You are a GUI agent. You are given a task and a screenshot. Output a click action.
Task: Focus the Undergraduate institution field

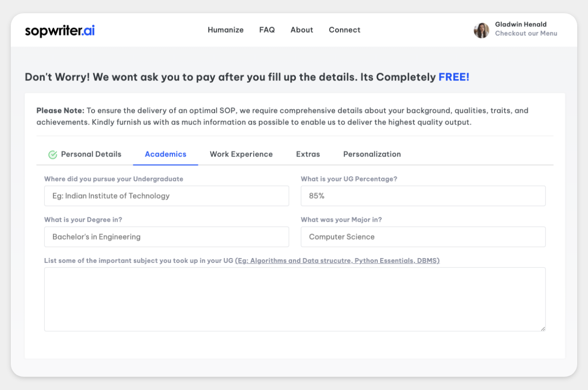coord(167,196)
